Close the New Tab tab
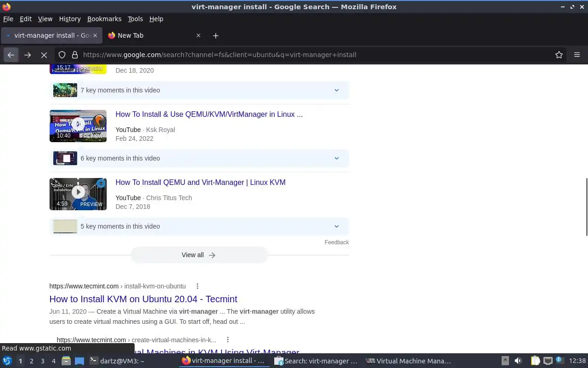Image resolution: width=588 pixels, height=368 pixels. [198, 35]
